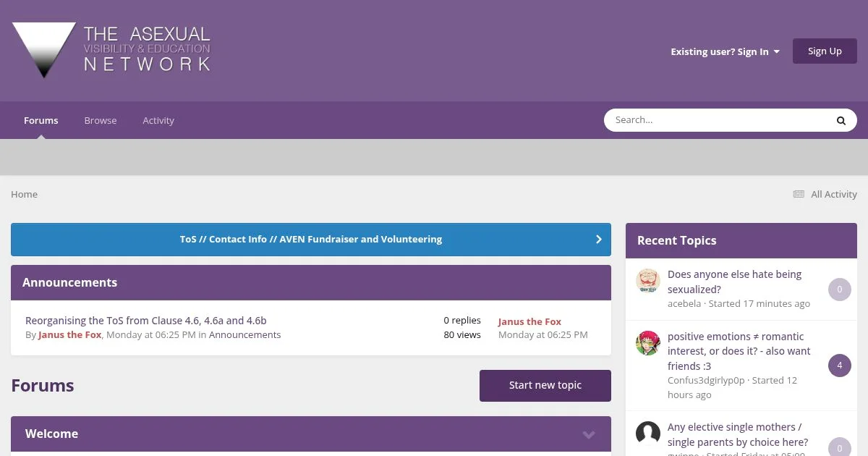Click the Announcements block heading

[x=69, y=283]
